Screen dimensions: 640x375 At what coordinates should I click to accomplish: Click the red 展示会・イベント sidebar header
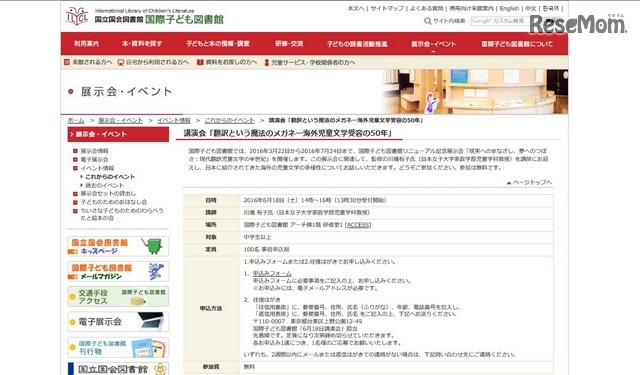click(x=118, y=134)
